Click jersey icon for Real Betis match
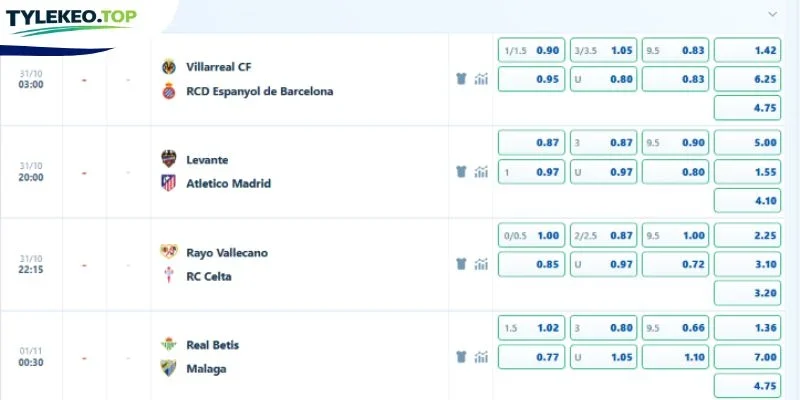This screenshot has width=800, height=400. tap(461, 357)
